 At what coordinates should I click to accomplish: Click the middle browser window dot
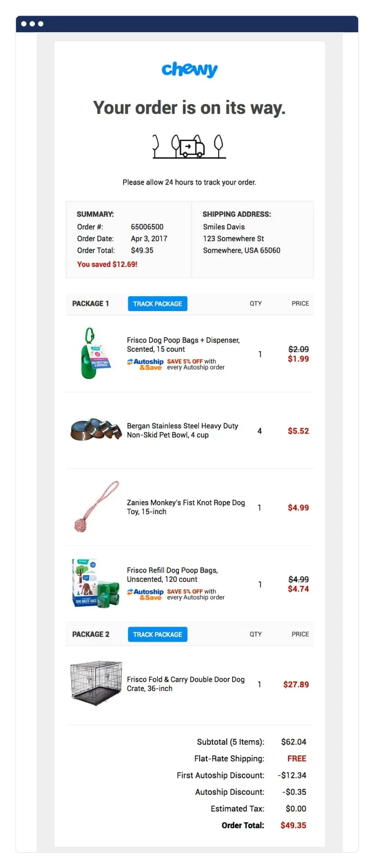pyautogui.click(x=32, y=24)
